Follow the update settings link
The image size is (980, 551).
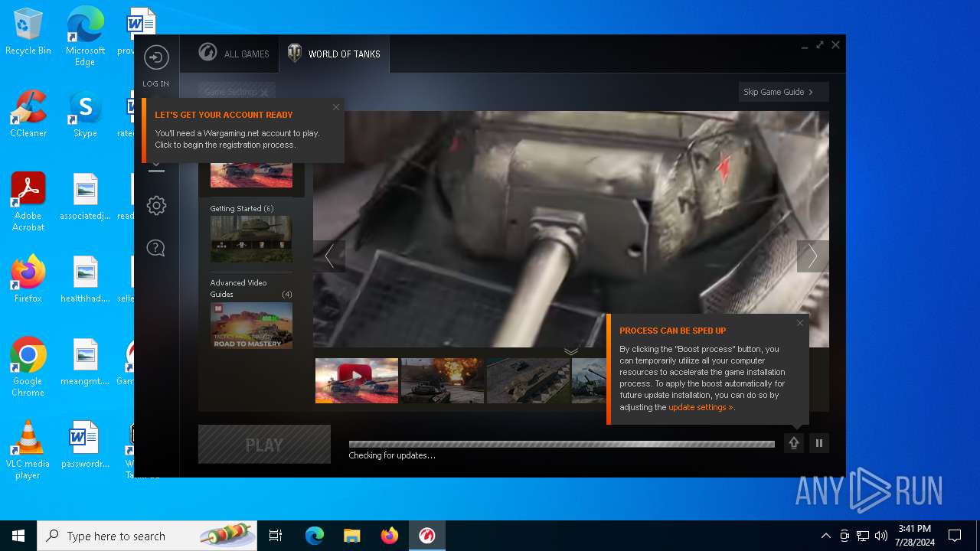click(701, 407)
